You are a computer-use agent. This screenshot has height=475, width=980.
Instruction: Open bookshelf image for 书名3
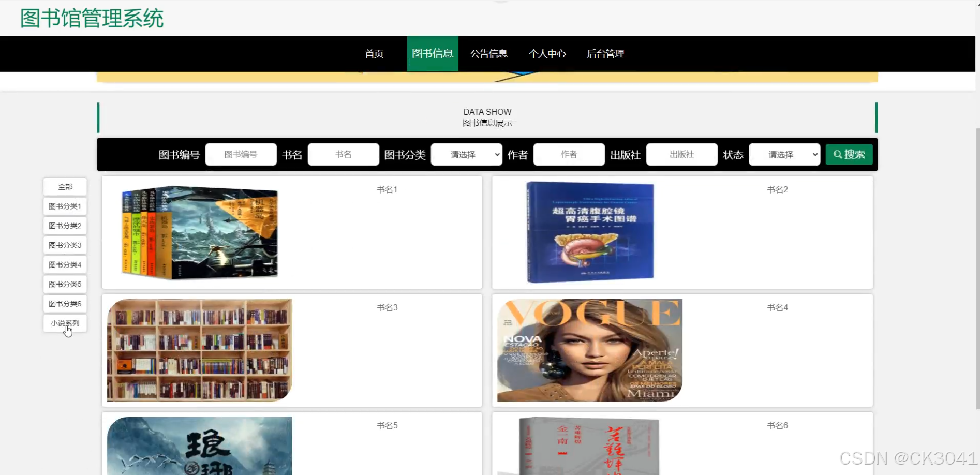pyautogui.click(x=200, y=350)
